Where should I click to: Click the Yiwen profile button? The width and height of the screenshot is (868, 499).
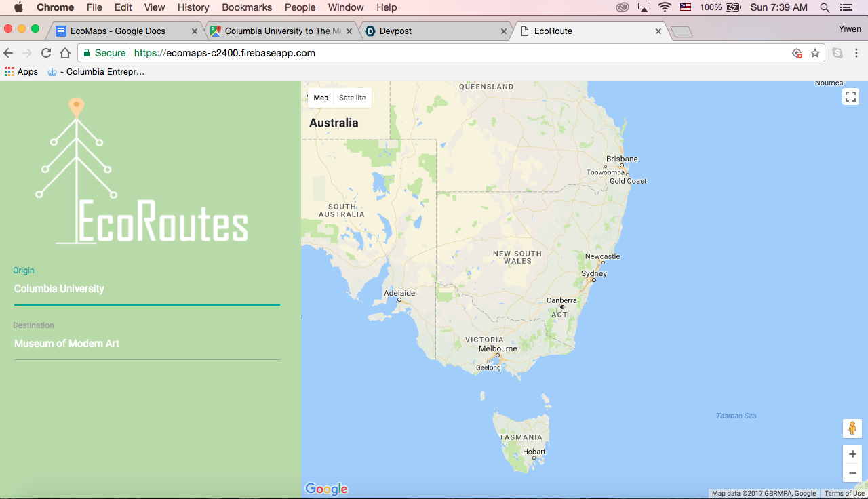click(850, 29)
